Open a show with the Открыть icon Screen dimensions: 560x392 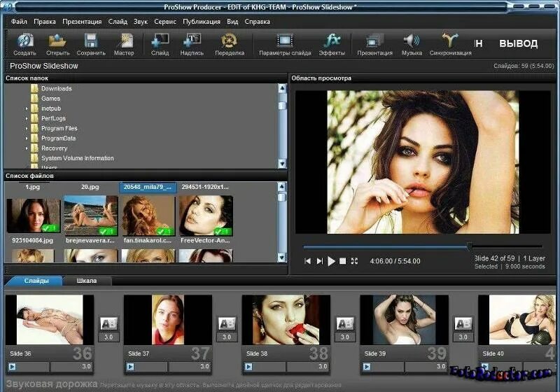coord(57,41)
